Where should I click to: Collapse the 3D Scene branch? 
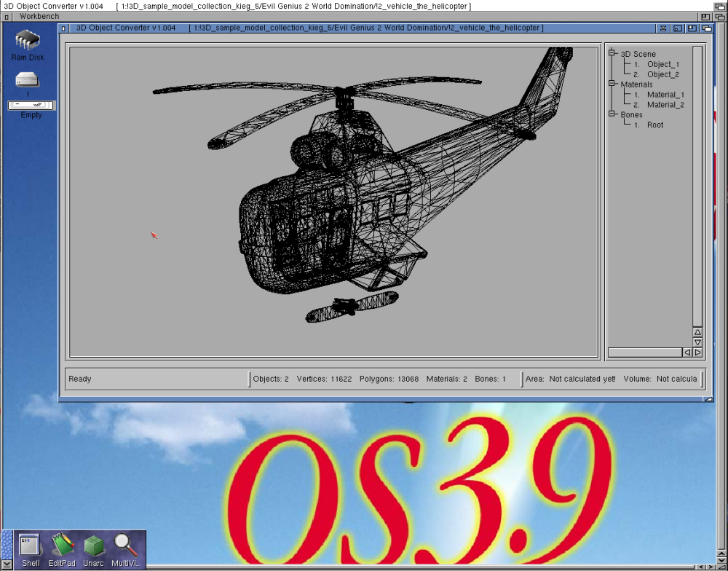pyautogui.click(x=612, y=53)
